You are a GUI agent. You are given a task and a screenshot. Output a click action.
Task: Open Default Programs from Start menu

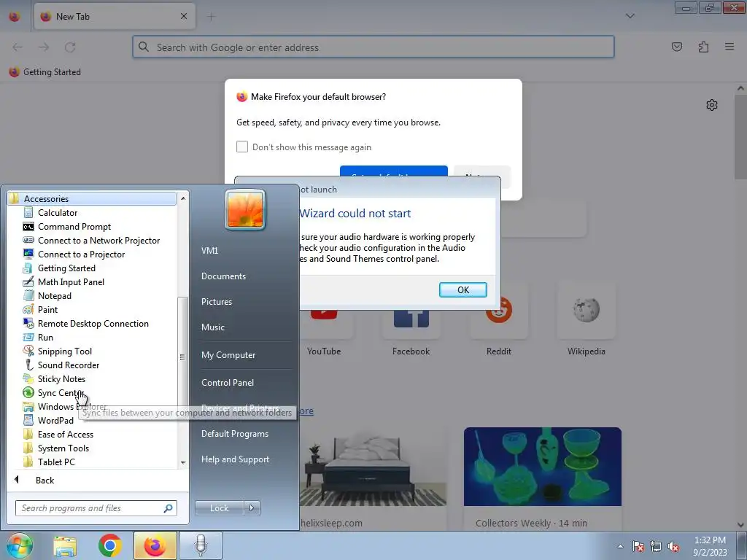pyautogui.click(x=234, y=434)
